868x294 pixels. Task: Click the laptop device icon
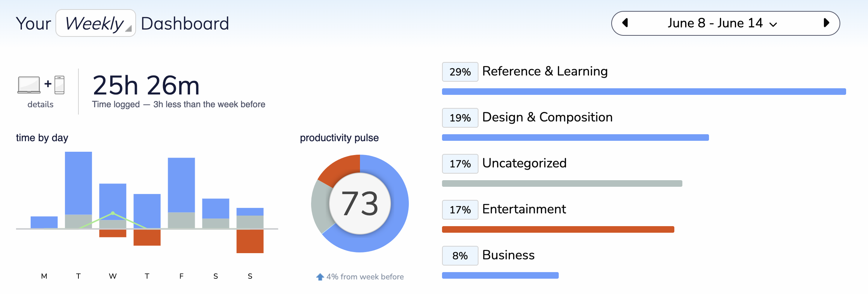coord(29,85)
